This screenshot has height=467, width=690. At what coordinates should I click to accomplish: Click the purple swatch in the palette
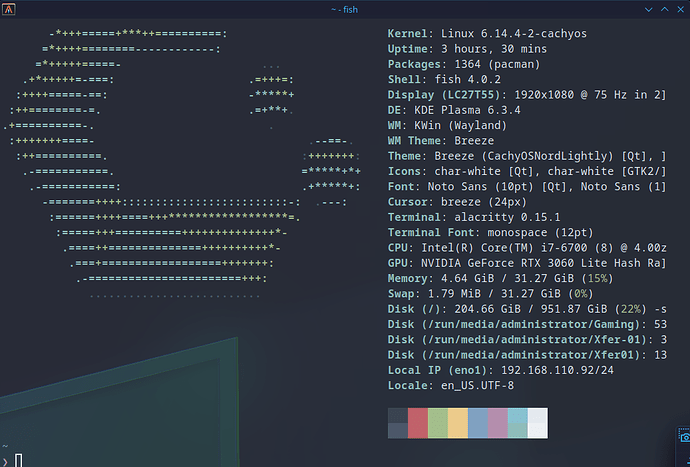click(498, 423)
